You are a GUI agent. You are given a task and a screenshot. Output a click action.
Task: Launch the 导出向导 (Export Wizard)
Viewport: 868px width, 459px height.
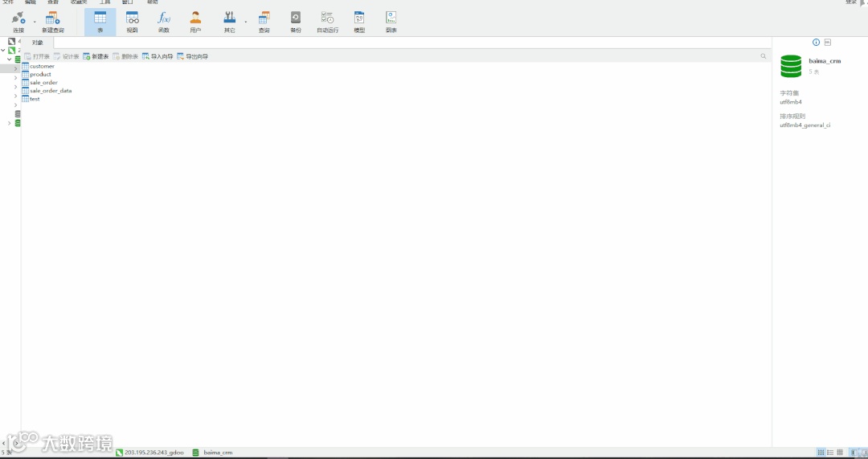tap(193, 56)
